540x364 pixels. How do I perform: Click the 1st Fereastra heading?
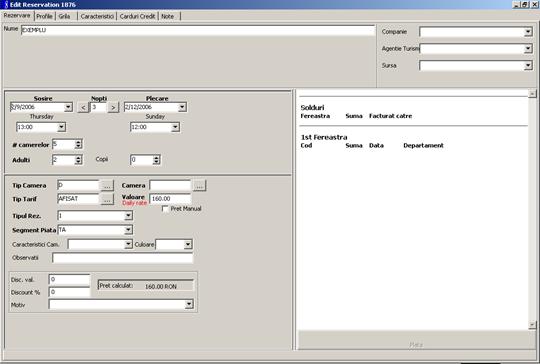(324, 137)
